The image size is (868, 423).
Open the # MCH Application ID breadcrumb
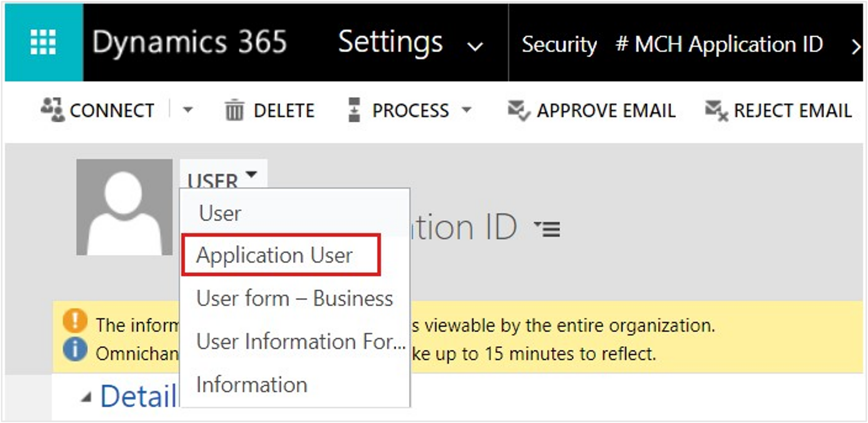[x=719, y=44]
